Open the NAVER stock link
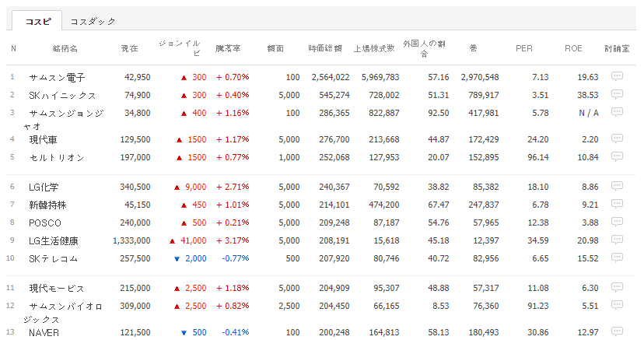Screen dimensions: 644x340 44,333
